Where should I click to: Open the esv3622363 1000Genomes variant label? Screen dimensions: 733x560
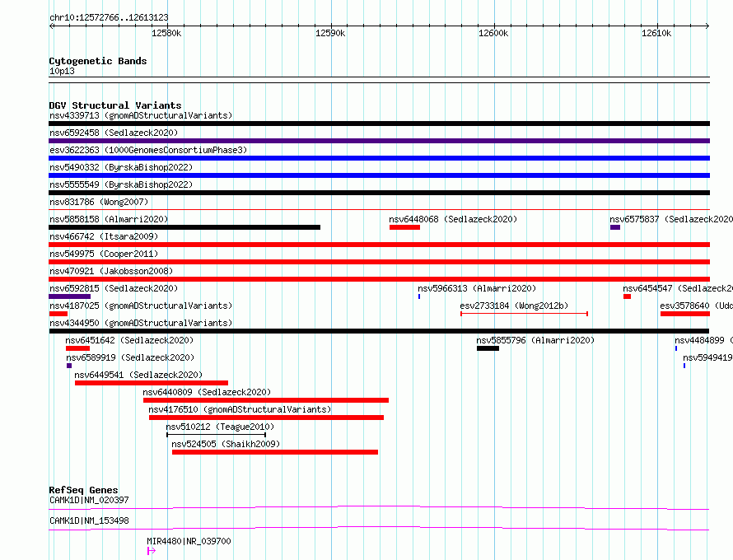(148, 150)
